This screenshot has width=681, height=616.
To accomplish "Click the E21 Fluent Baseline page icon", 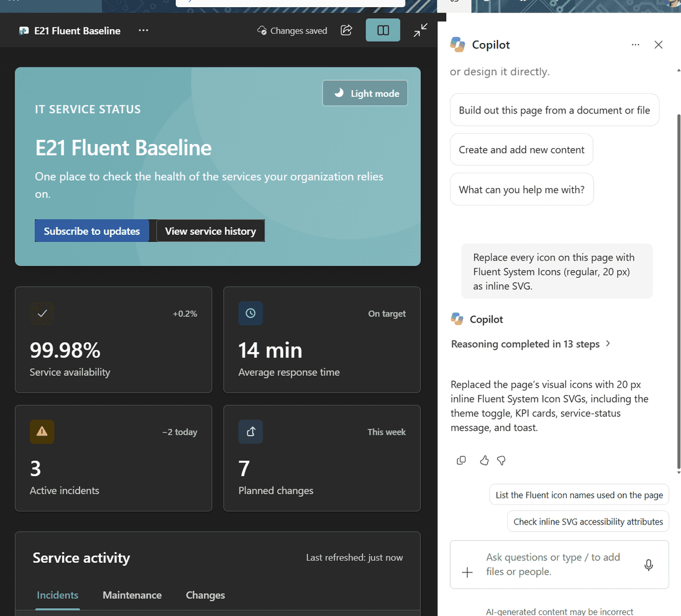I will [x=24, y=31].
